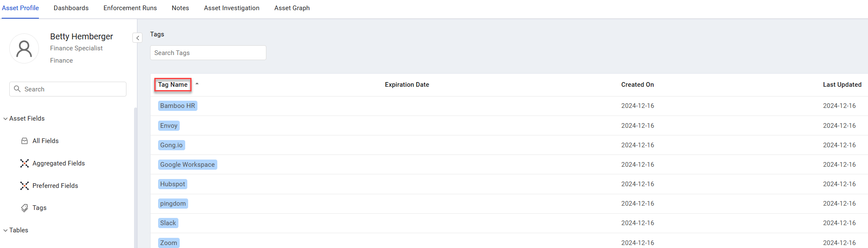
Task: Click Created On date in Bamboo HR row
Action: (x=638, y=106)
